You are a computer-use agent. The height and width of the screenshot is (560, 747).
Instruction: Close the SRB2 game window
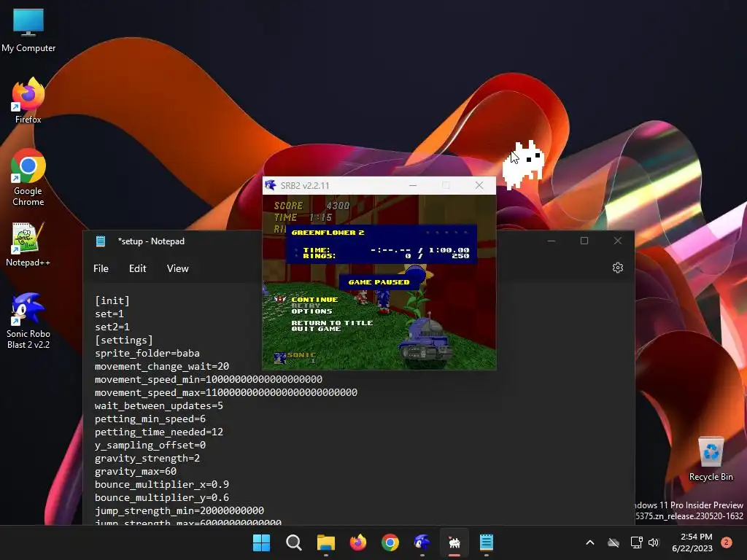tap(479, 185)
